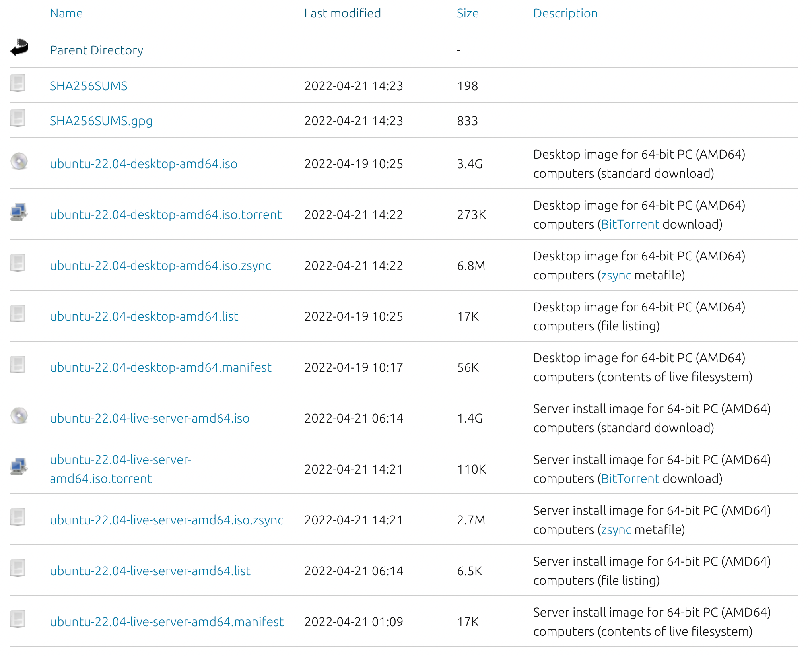Screen dimensions: 812x656
Task: Click the computer icon beside the live-server torrent file
Action: pos(19,467)
